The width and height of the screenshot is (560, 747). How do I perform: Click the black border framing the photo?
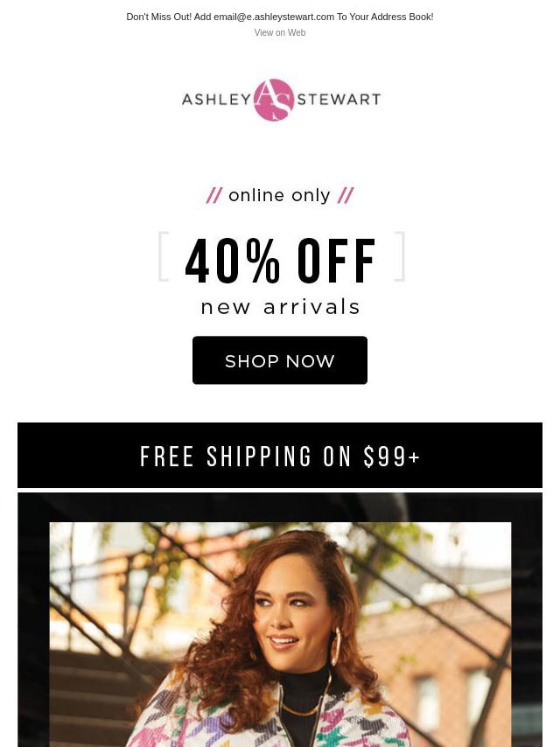pyautogui.click(x=33, y=619)
